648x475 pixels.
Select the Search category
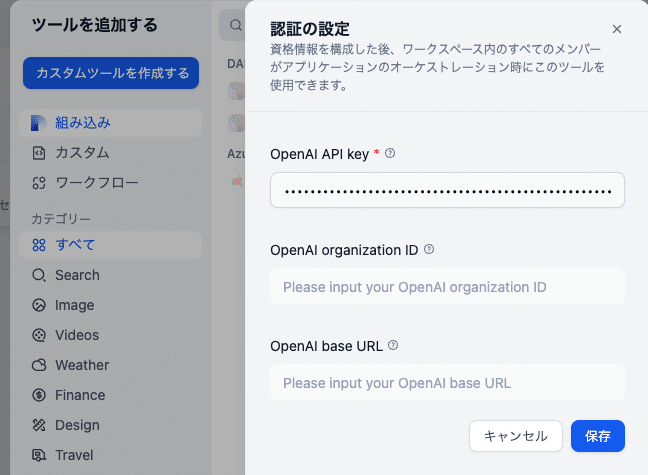pos(110,275)
